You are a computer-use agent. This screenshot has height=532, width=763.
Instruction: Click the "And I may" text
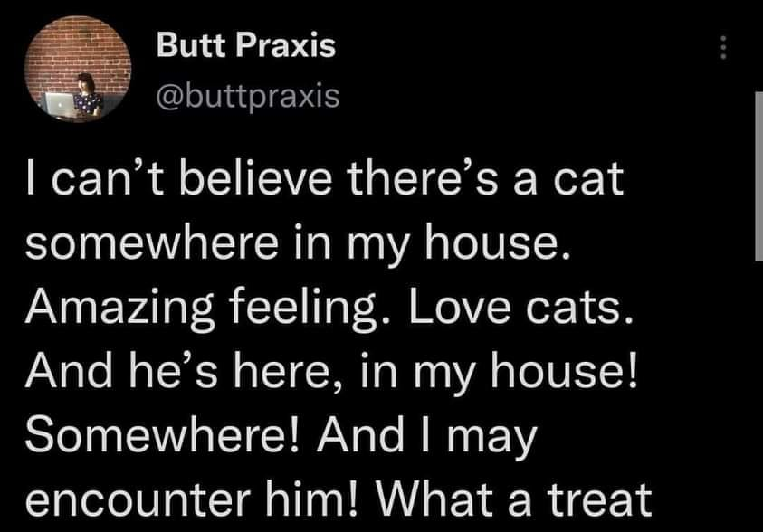coord(442,435)
